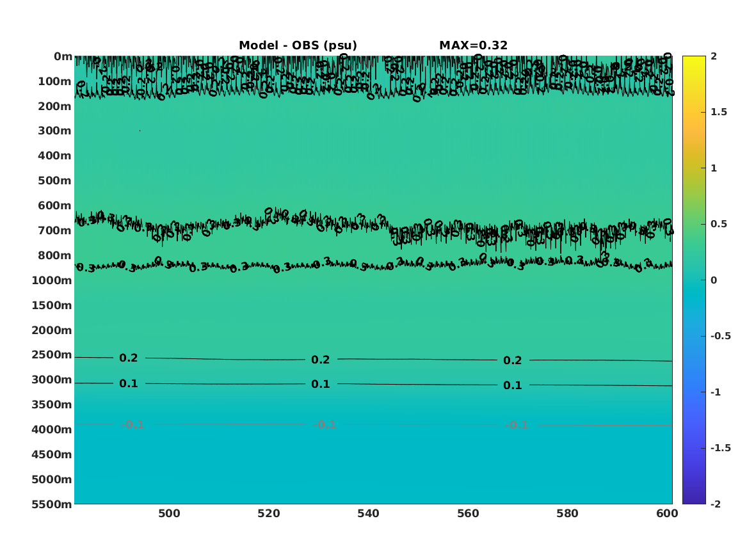The height and width of the screenshot is (560, 747).
Task: Click the middle gray "-0.1" contour label
Action: coord(325,424)
